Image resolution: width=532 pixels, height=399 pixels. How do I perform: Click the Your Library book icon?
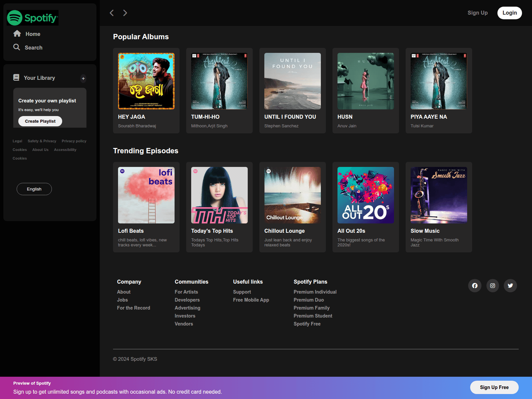[16, 77]
